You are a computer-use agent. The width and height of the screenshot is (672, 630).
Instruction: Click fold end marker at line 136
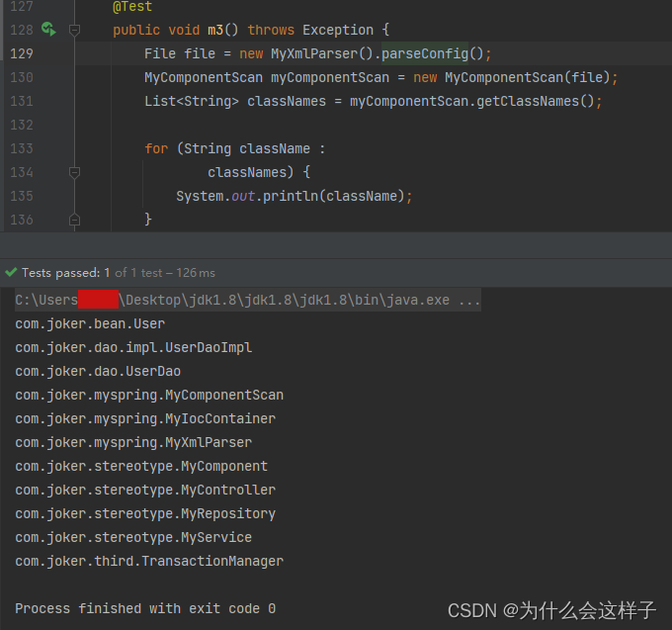tap(74, 220)
